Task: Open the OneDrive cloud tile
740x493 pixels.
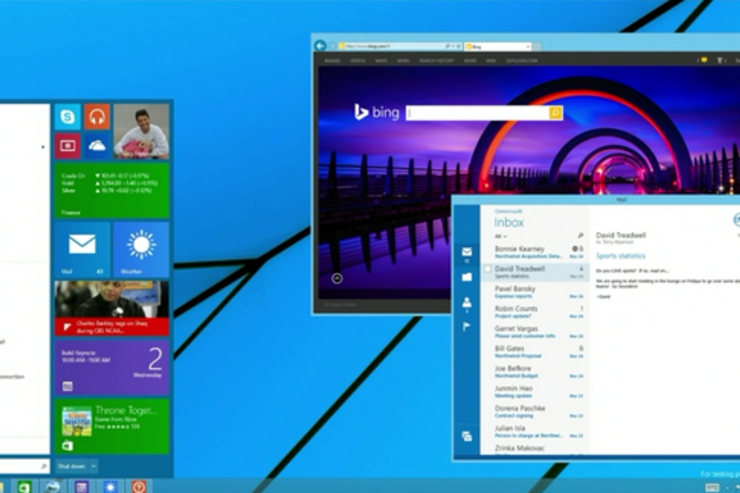Action: click(x=97, y=146)
